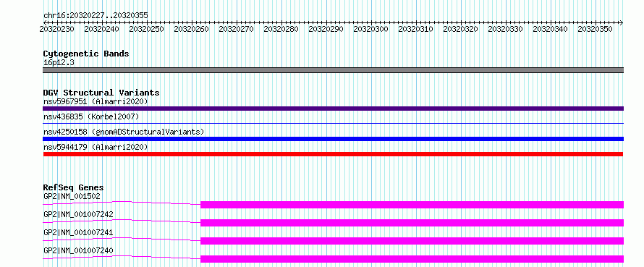
Task: Click ruler position 20320310
Action: (415, 29)
